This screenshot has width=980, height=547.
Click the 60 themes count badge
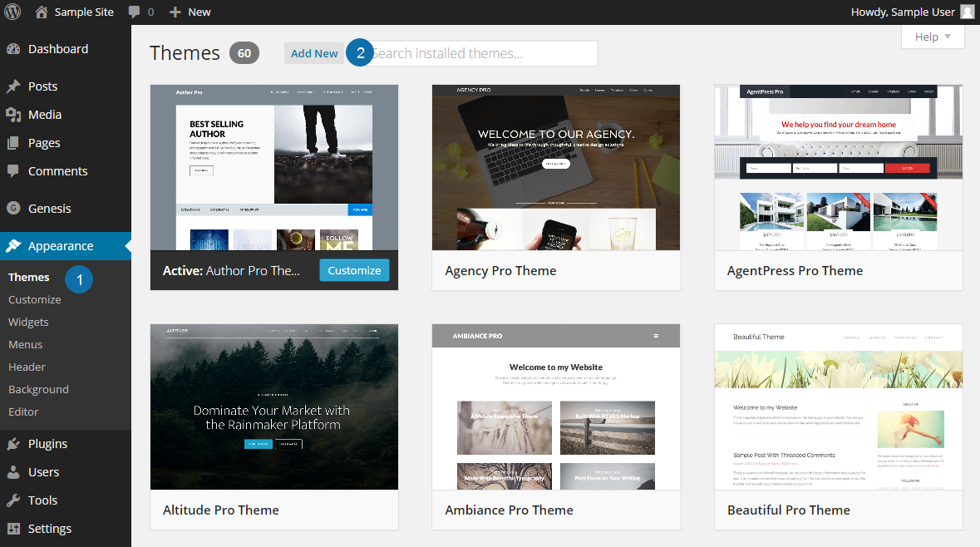[x=244, y=53]
